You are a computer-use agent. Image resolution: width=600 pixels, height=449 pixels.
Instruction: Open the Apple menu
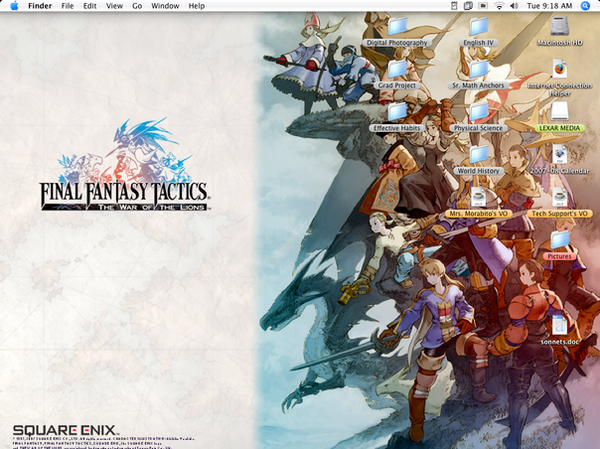pyautogui.click(x=14, y=6)
